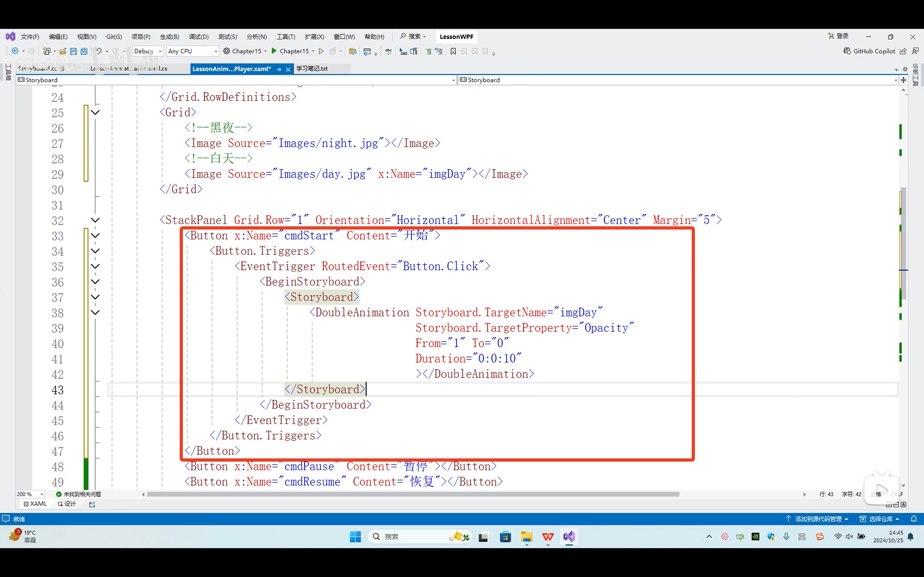
Task: Switch to XAML view pane
Action: point(35,504)
